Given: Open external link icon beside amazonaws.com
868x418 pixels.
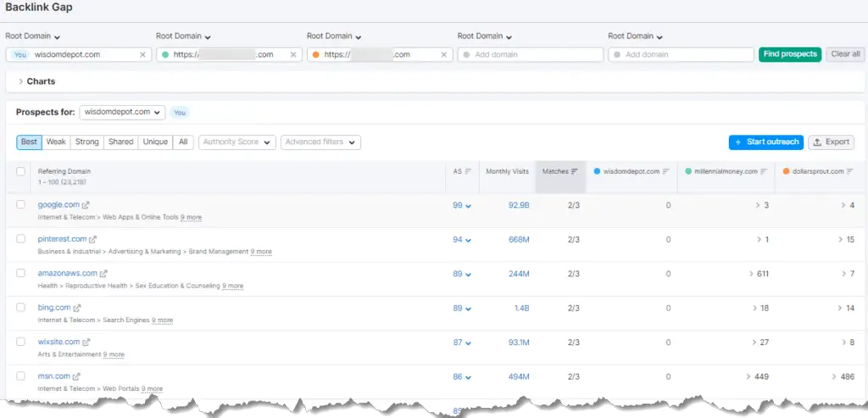Looking at the screenshot, I should 103,274.
